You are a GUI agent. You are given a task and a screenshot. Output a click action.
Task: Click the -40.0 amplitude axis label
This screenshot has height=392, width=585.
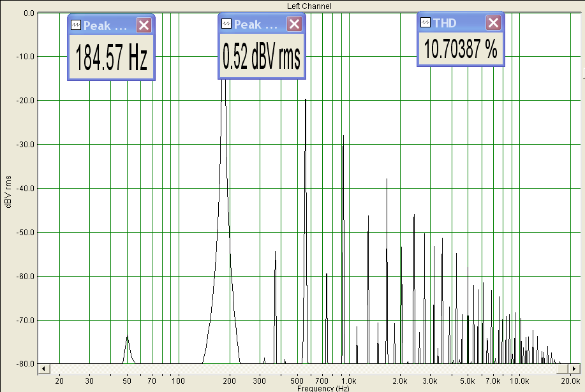tap(25, 189)
